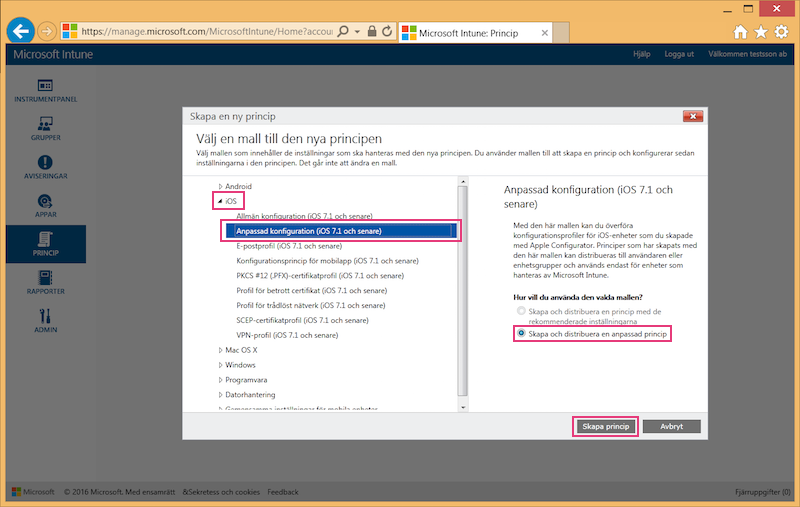800x507 pixels.
Task: Click the browser address URL field
Action: [207, 32]
